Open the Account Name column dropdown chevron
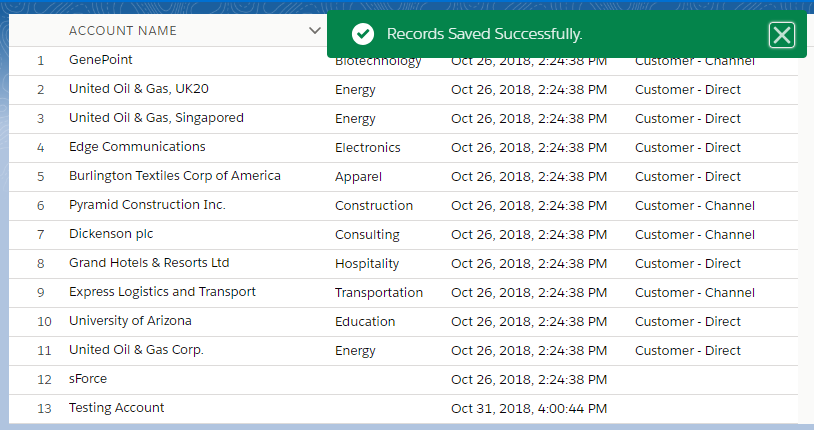Screen dimensions: 814x430 315,31
